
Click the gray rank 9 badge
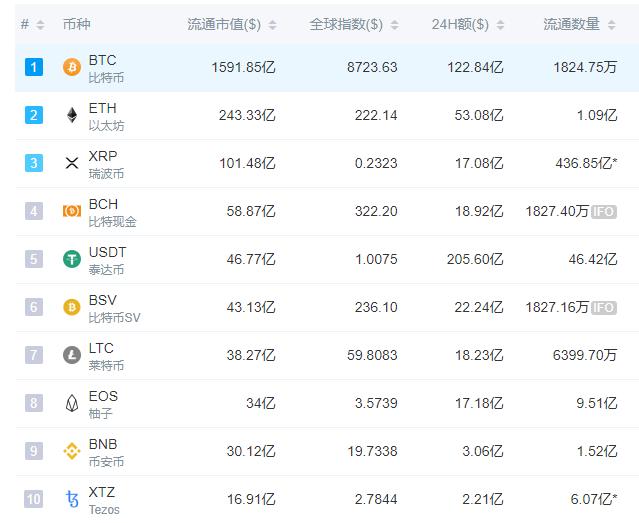point(34,451)
